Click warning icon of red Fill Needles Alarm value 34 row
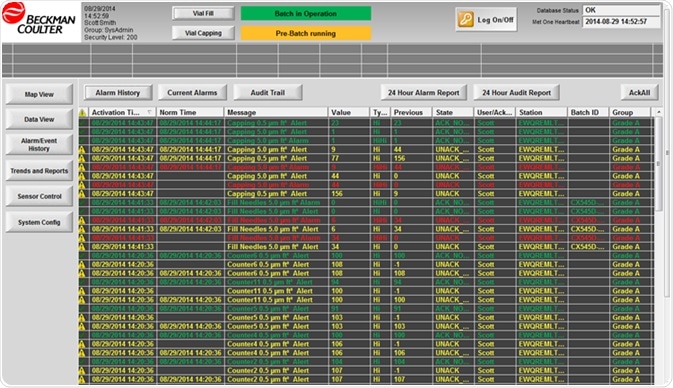Image resolution: width=673 pixels, height=388 pixels. (82, 238)
